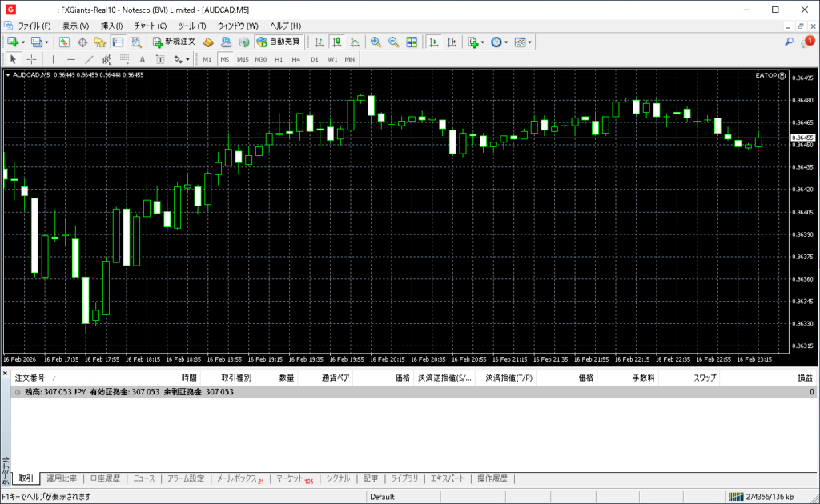Viewport: 820px width, 504px height.
Task: Toggle the AutoTrading (自動売買) button
Action: 278,42
